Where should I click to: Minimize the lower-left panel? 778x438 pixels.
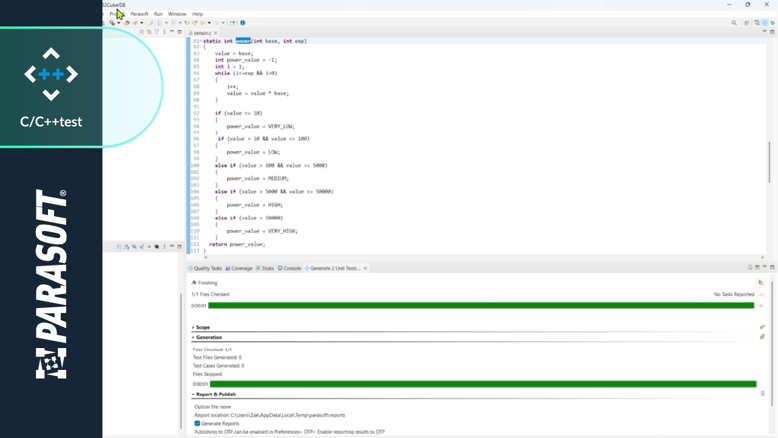click(172, 247)
